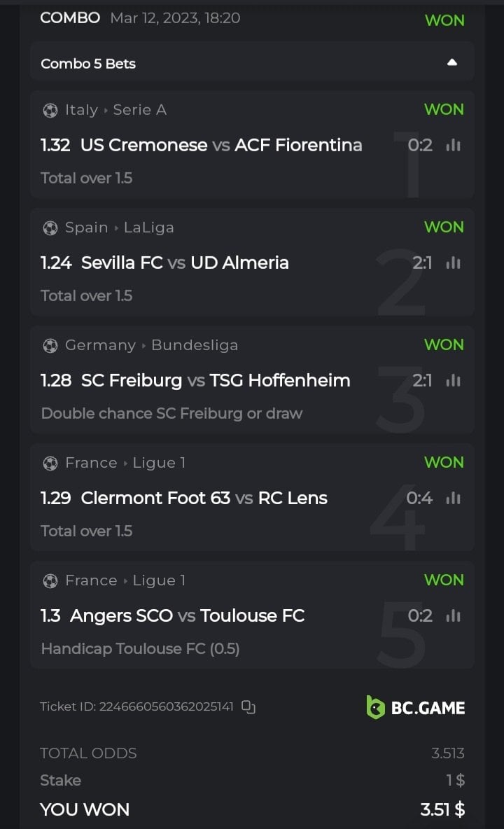Open stats icon for Cremonese vs Fiorentina

454,145
